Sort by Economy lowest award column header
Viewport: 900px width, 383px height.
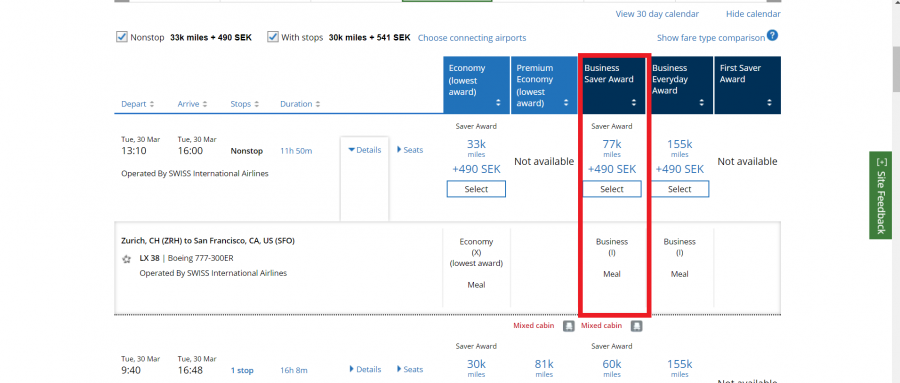coord(476,85)
